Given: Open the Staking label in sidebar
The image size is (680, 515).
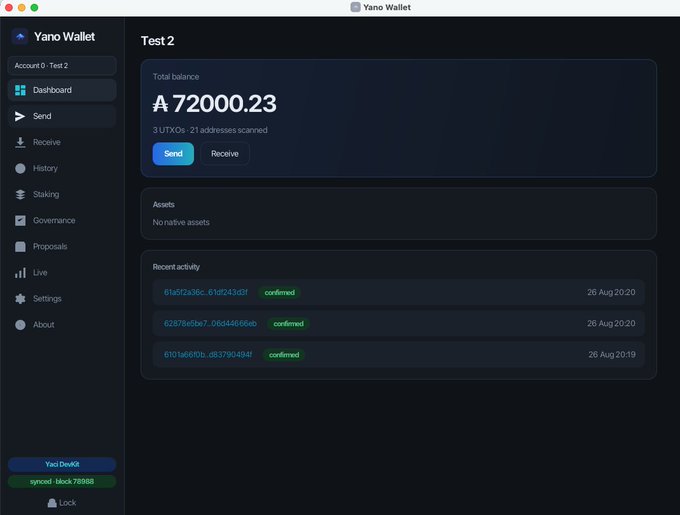Looking at the screenshot, I should (x=46, y=194).
